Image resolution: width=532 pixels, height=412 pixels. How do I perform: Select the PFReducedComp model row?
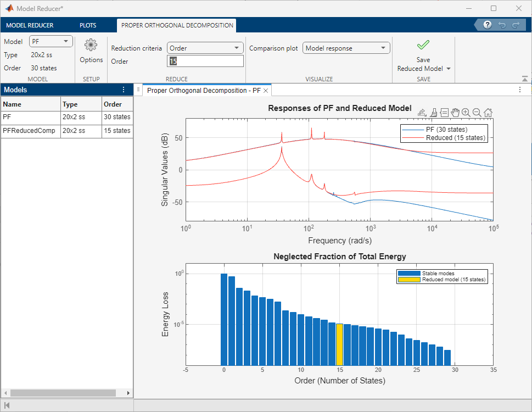point(29,131)
